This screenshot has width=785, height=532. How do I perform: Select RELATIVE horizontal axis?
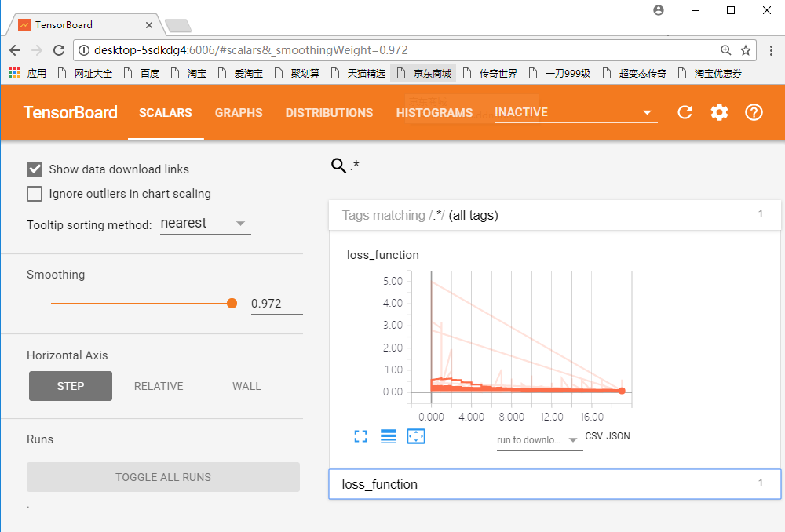159,386
